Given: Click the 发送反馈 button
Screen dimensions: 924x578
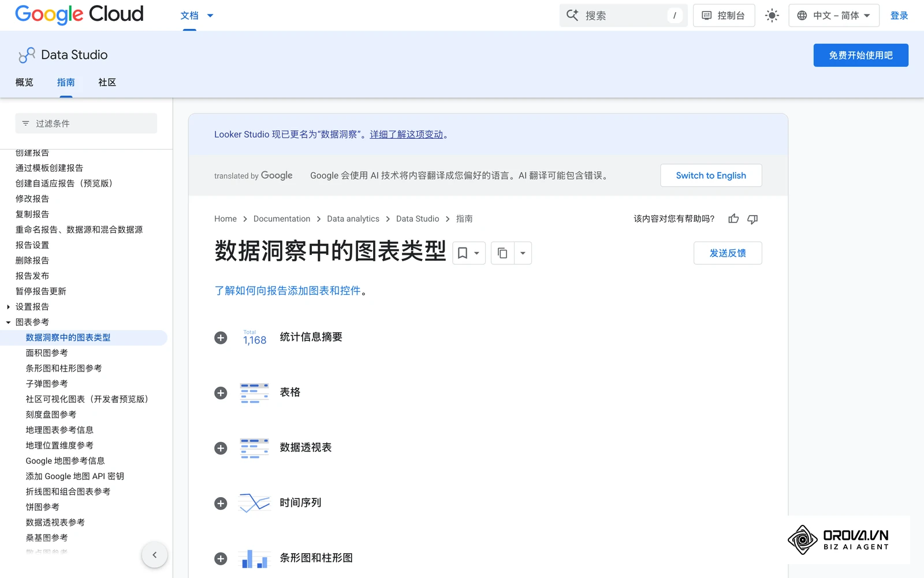Looking at the screenshot, I should click(728, 253).
